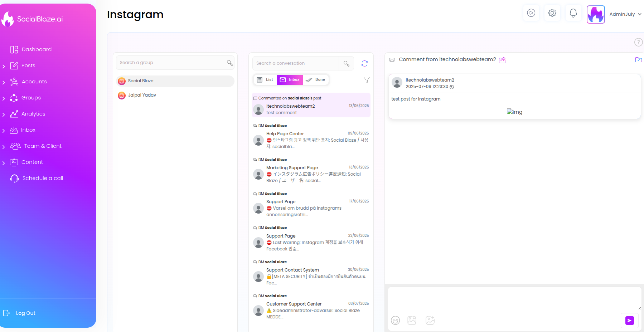
Task: Click the Content monitor icon in the sidebar
Action: coord(14,162)
